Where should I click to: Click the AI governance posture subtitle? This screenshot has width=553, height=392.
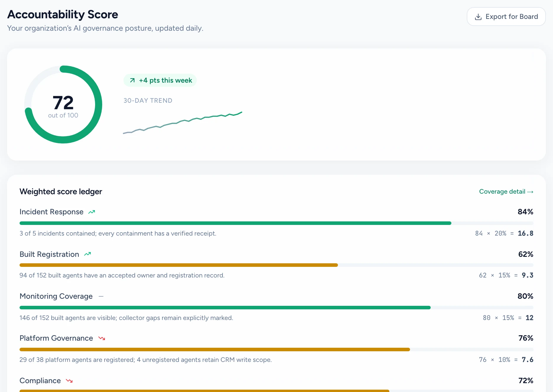[105, 28]
